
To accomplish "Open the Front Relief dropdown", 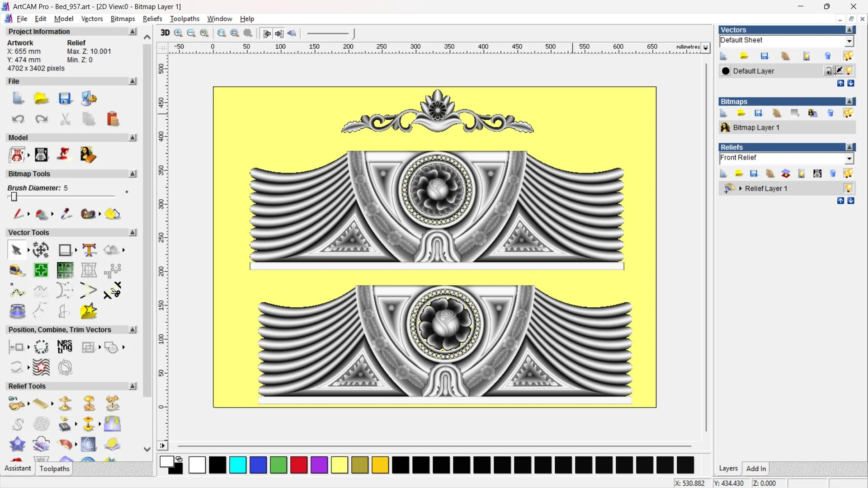I will pyautogui.click(x=849, y=158).
